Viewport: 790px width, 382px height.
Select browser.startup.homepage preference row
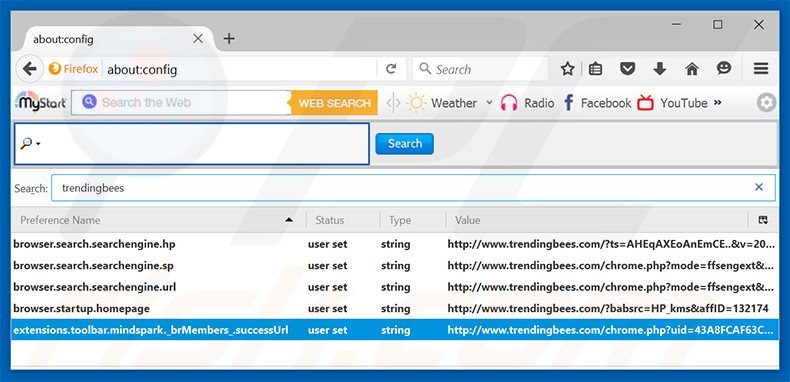394,308
